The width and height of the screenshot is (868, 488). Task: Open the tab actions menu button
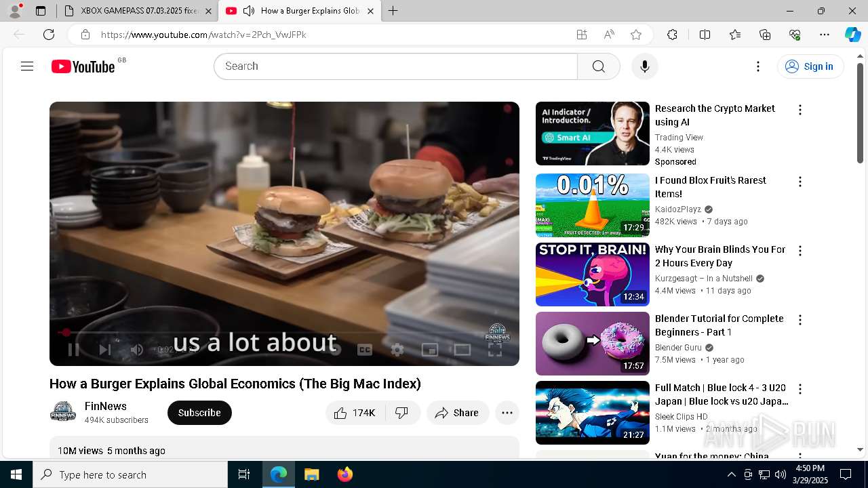tap(41, 11)
